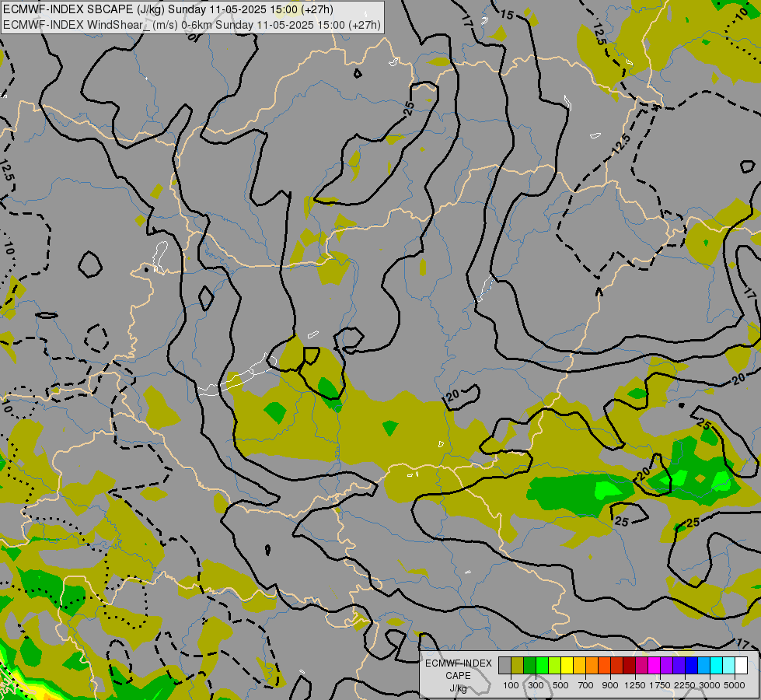This screenshot has width=761, height=700.
Task: Click the bright magenta legend swatch
Action: (x=654, y=665)
